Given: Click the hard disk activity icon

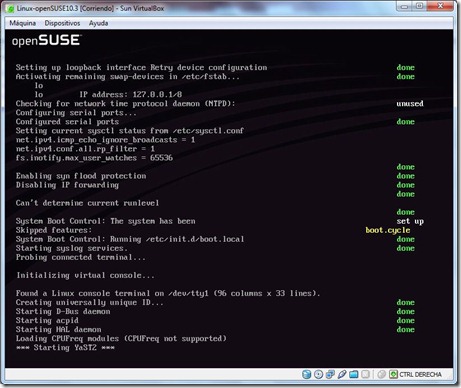Looking at the screenshot, I should (306, 374).
